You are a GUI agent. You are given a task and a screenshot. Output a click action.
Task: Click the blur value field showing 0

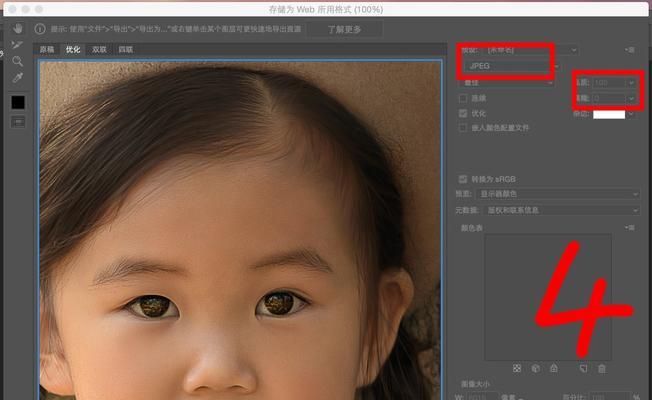[x=608, y=99]
